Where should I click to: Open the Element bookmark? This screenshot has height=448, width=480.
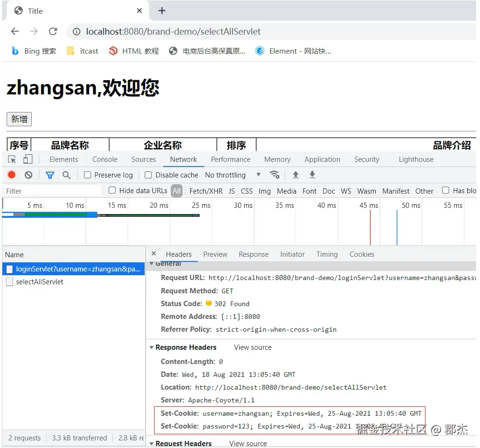pyautogui.click(x=294, y=51)
